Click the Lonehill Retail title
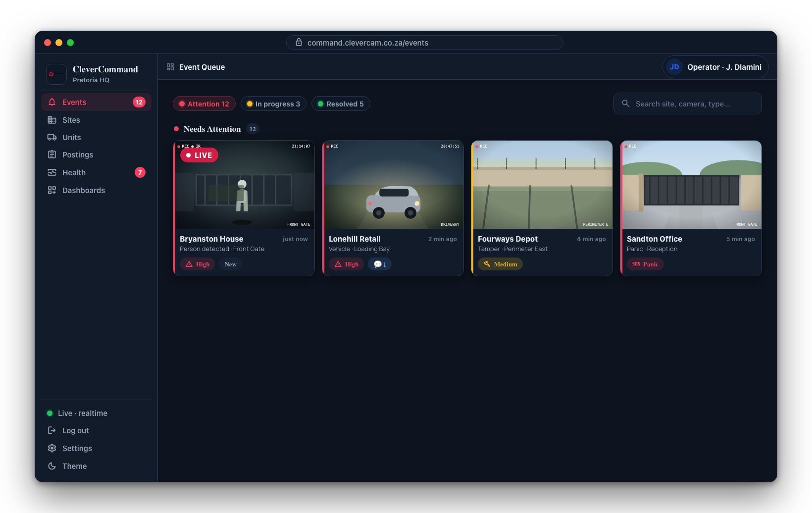 point(355,239)
